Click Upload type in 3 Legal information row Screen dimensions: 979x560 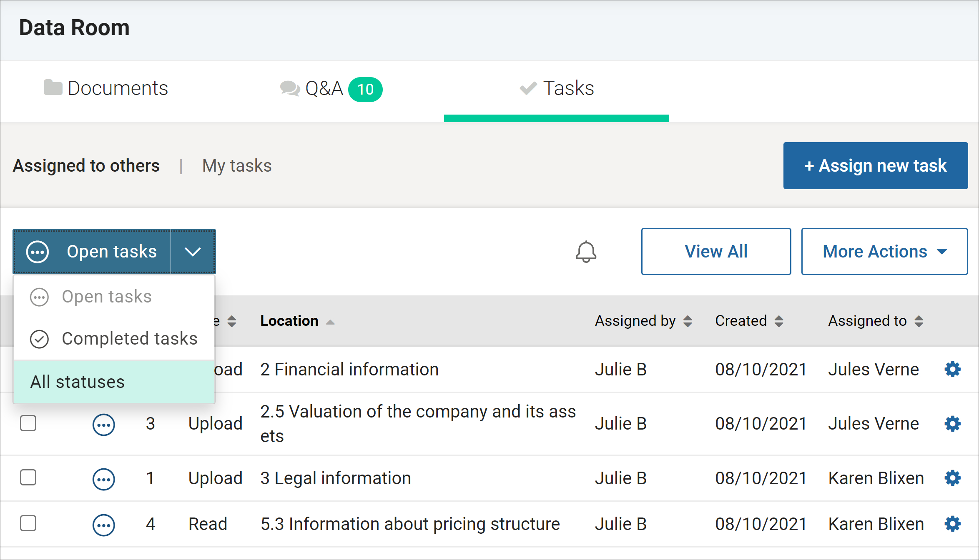pos(215,478)
